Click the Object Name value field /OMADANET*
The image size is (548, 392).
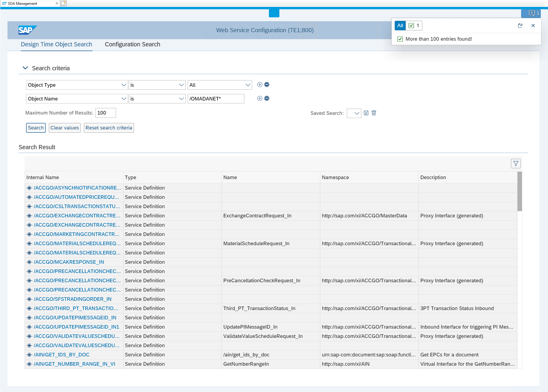pos(216,99)
